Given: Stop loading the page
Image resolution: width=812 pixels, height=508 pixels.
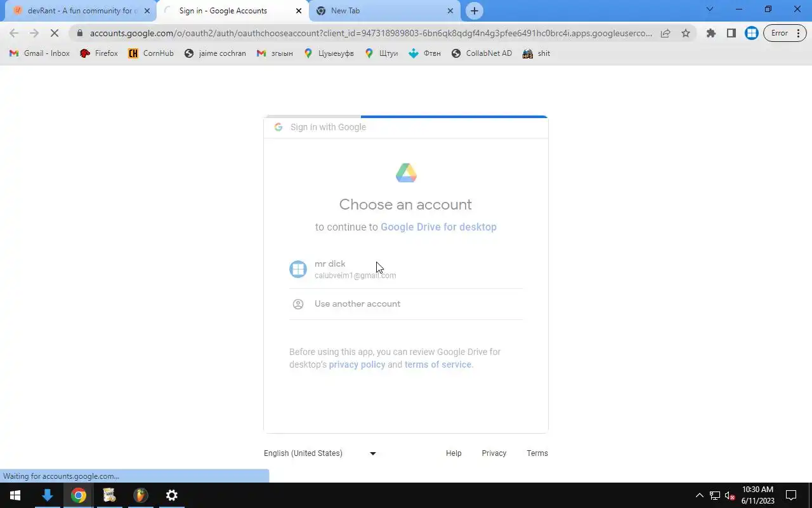Looking at the screenshot, I should click(55, 33).
